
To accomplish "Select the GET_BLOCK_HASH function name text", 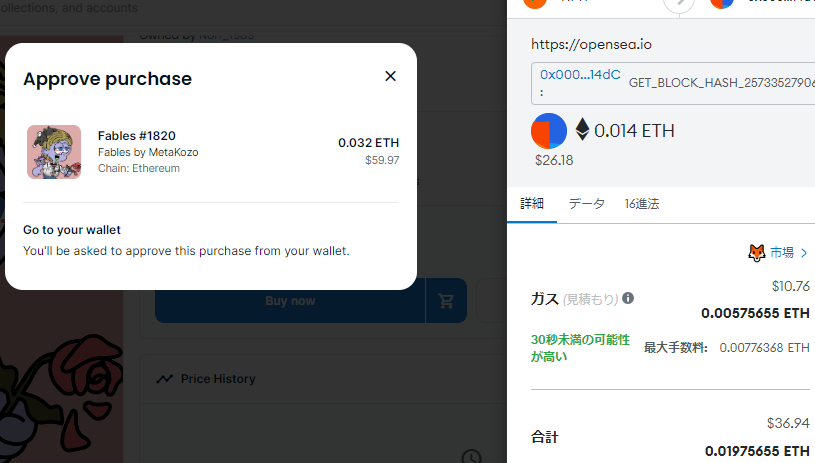I will 722,83.
